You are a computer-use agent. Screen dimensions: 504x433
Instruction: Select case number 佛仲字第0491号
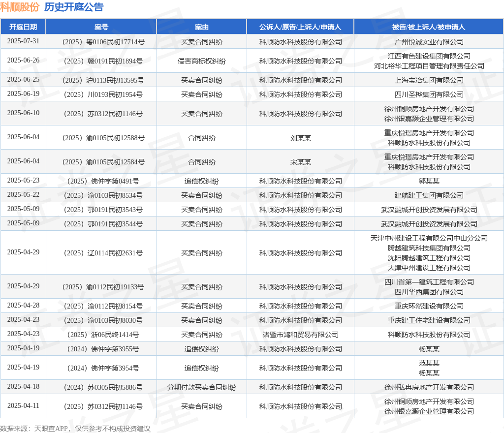(103, 181)
